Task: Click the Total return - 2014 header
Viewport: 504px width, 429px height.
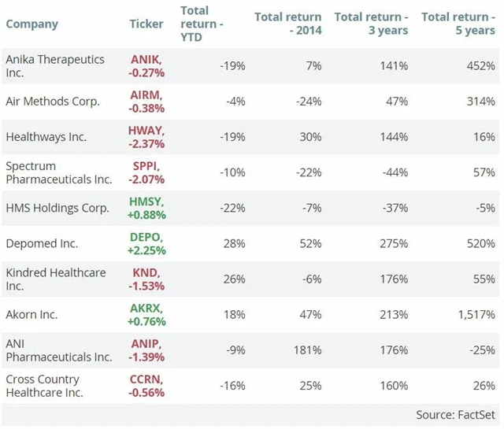Action: click(x=287, y=24)
